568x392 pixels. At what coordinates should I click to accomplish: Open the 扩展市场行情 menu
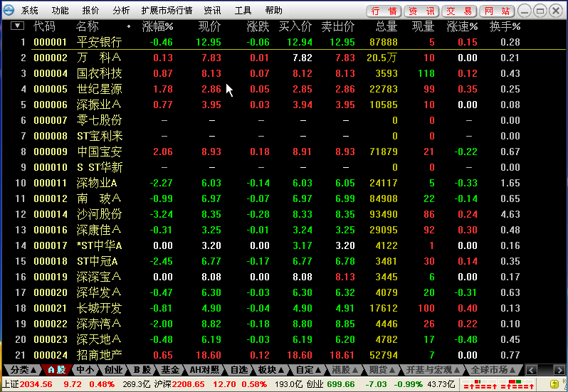coord(167,11)
